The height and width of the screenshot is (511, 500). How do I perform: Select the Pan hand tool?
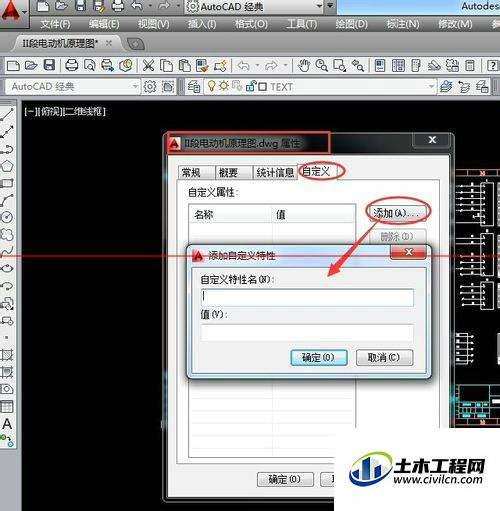click(304, 66)
